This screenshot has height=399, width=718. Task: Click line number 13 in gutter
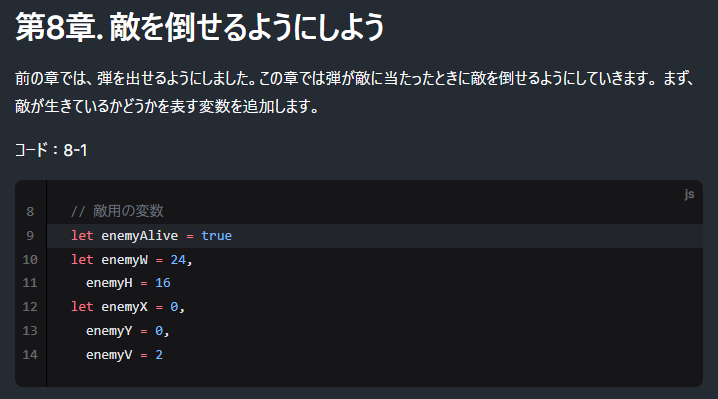(x=30, y=331)
